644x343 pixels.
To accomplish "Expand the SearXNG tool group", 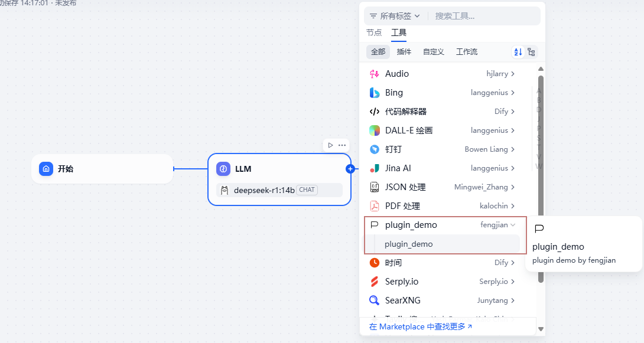I will click(x=513, y=300).
